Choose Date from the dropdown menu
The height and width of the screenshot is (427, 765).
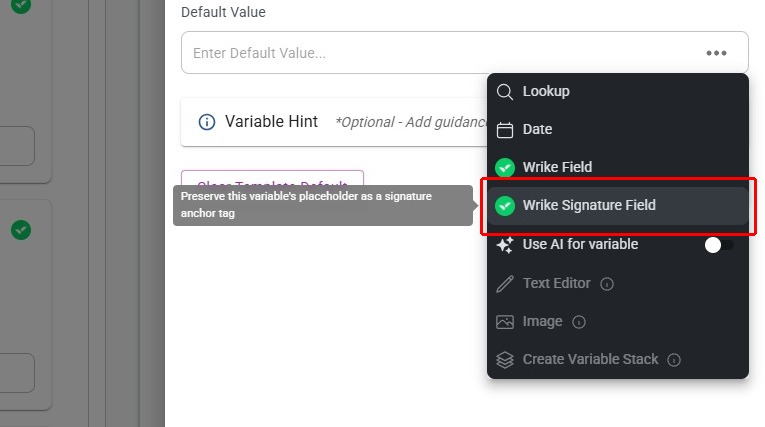tap(537, 129)
